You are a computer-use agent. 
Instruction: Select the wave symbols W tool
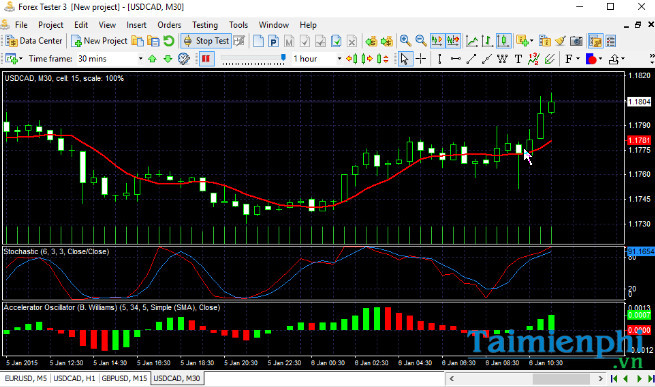point(502,59)
